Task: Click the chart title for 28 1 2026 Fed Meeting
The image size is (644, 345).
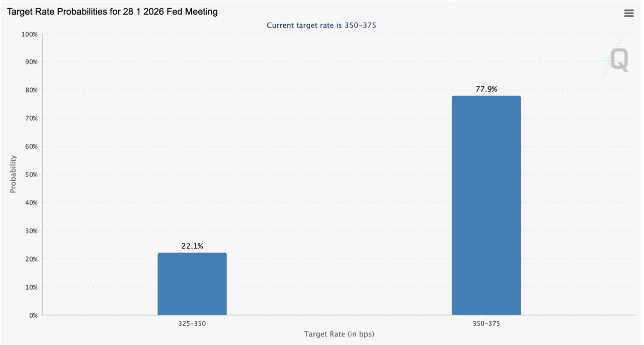Action: coord(112,12)
